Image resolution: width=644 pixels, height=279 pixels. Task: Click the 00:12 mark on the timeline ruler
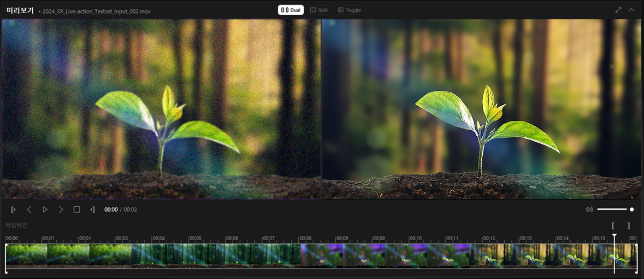tap(488, 239)
